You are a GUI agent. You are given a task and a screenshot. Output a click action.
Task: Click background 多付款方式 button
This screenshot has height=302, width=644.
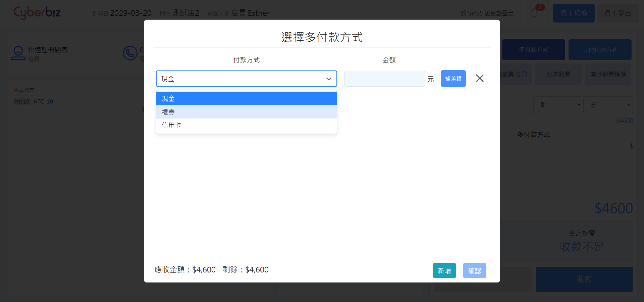533,50
